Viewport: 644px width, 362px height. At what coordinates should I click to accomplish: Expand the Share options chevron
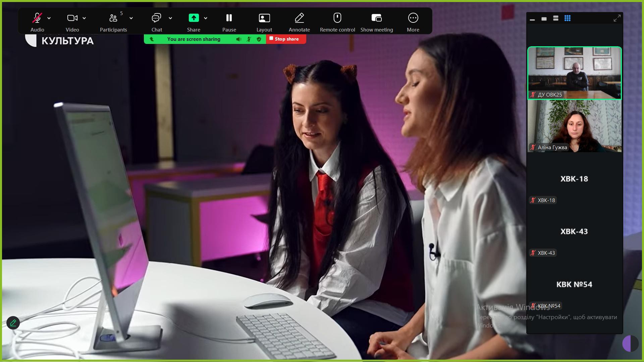tap(206, 18)
